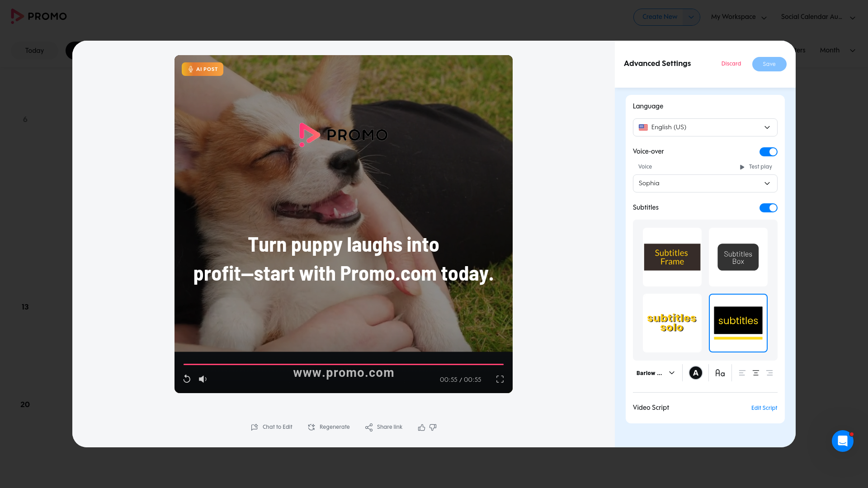Turn off the Subtitles toggle

[x=769, y=208]
